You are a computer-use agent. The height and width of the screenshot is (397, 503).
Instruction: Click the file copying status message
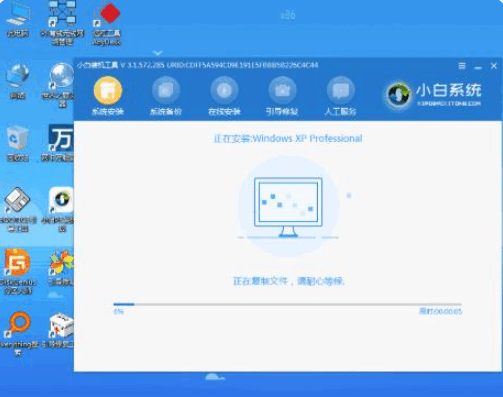click(288, 281)
